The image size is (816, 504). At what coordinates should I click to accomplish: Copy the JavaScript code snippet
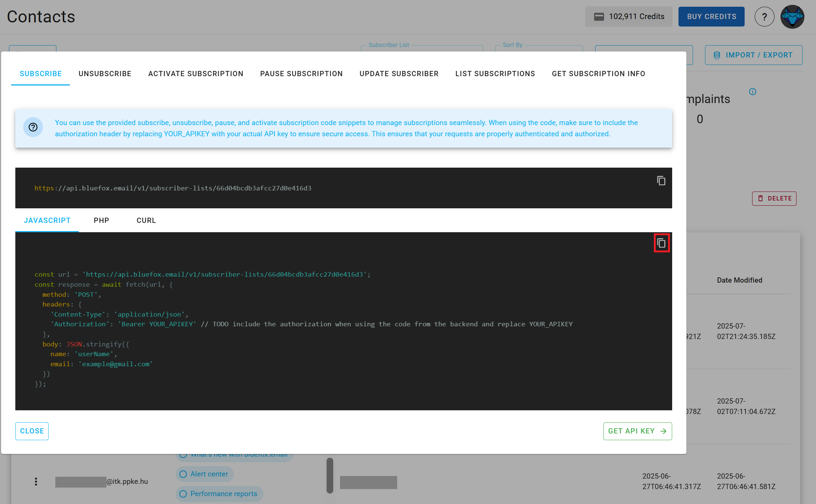[x=661, y=243]
